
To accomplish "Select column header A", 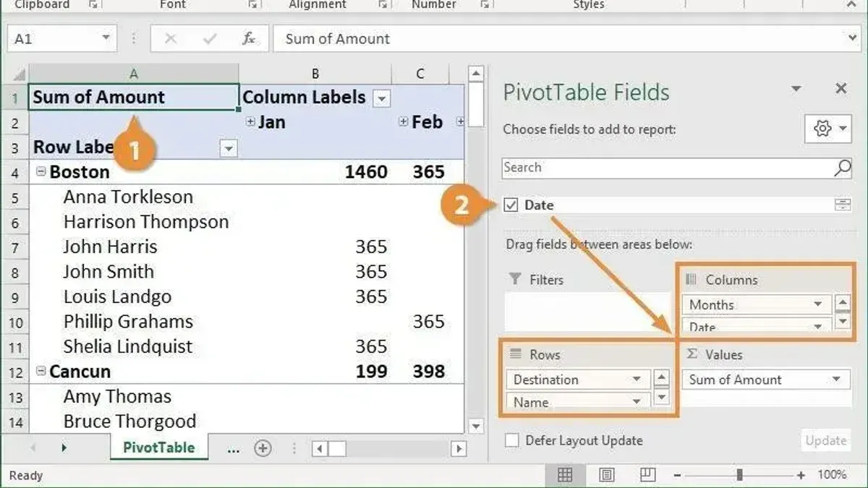I will pos(134,74).
